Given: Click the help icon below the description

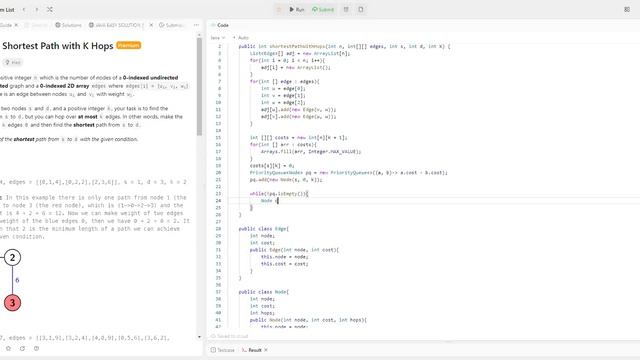Looking at the screenshot, I should click(36, 349).
